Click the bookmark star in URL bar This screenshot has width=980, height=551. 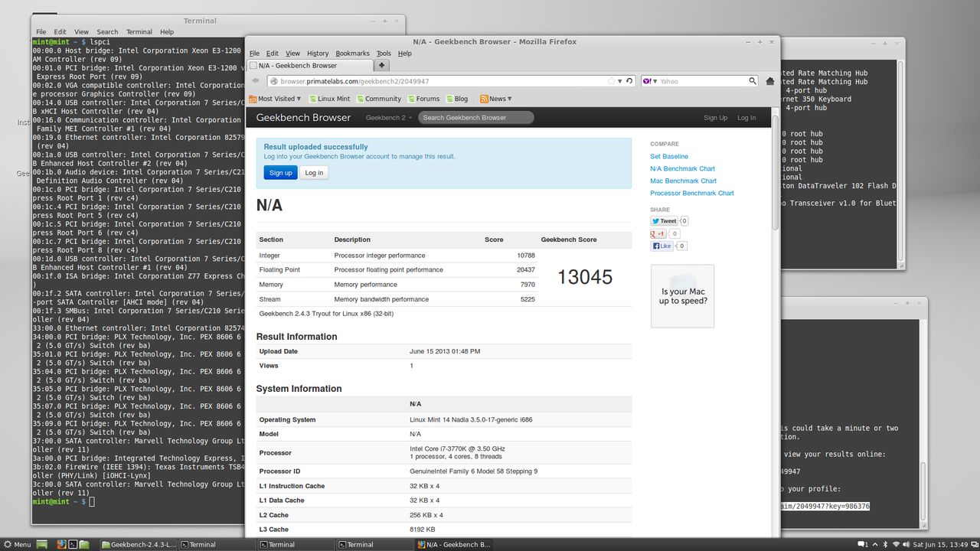click(611, 80)
